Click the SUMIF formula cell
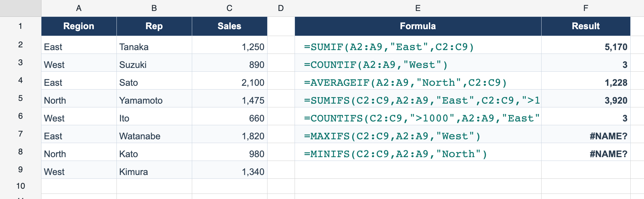 (418, 45)
